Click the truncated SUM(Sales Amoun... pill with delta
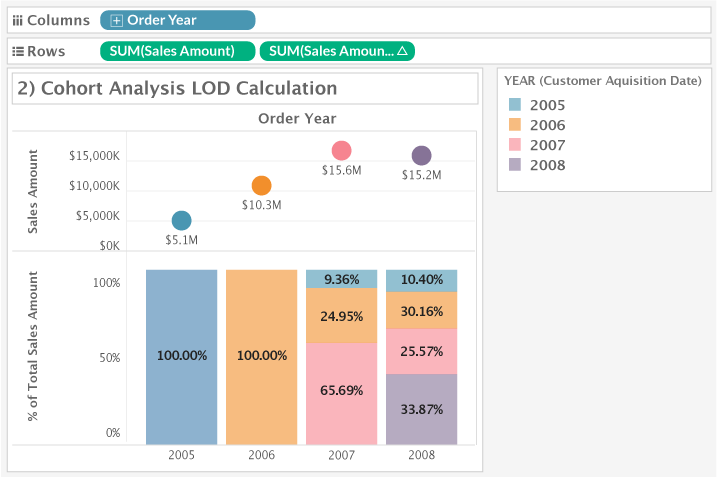 click(x=337, y=51)
